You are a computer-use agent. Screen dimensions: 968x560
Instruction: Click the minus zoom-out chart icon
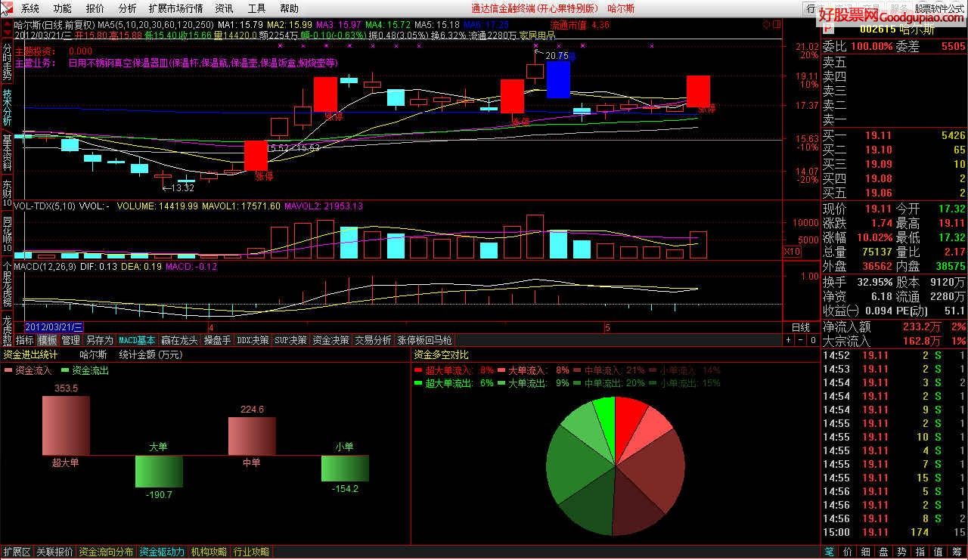click(x=801, y=341)
